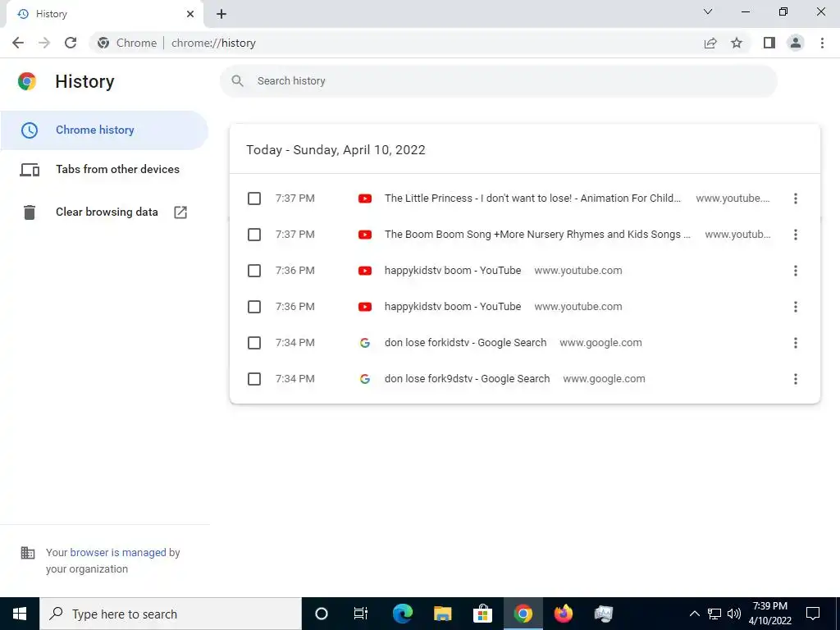
Task: Check the don lose forkidstv checkbox
Action: coord(254,343)
